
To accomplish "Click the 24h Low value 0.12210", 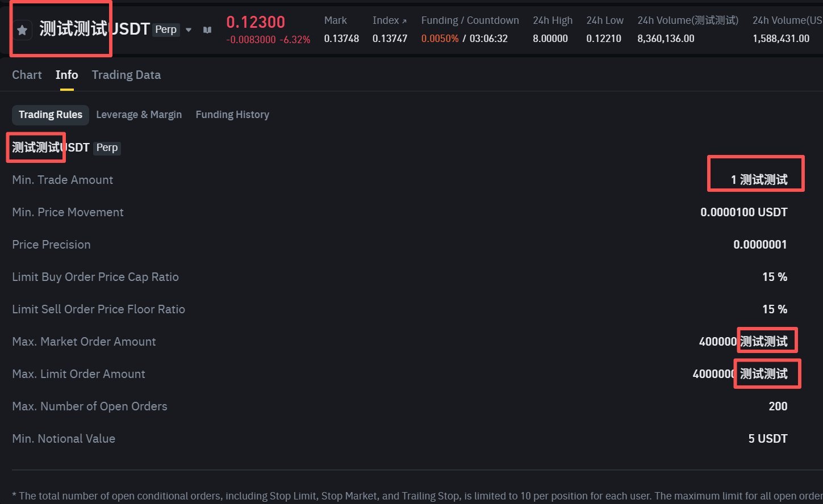I will point(604,39).
